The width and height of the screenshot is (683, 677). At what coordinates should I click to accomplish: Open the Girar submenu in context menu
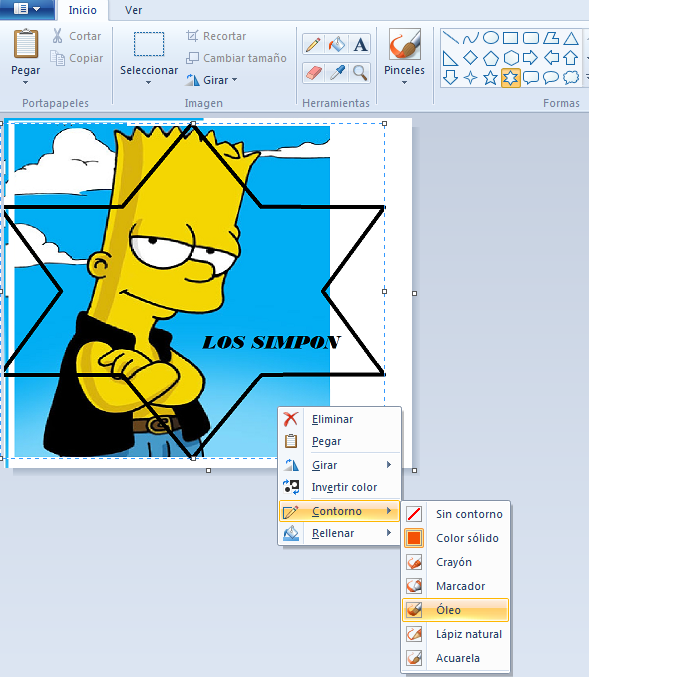(339, 465)
